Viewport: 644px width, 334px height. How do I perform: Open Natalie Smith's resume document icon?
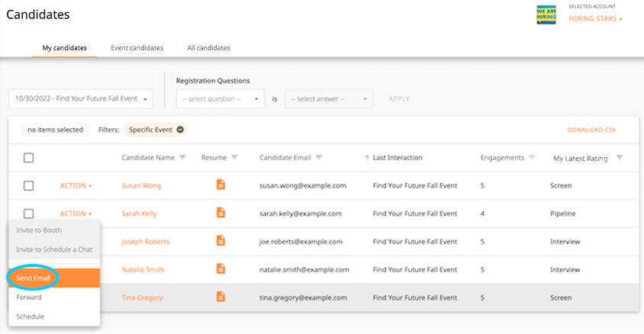pyautogui.click(x=221, y=268)
